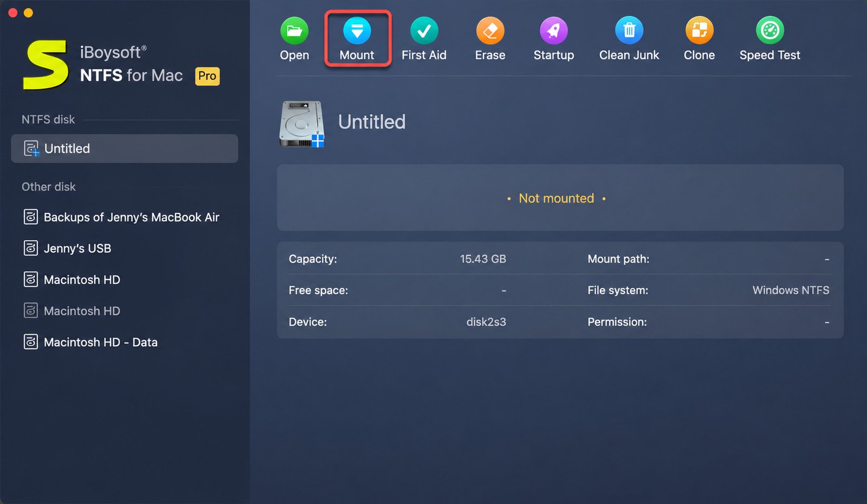Click the disk2s3 device value

486,322
